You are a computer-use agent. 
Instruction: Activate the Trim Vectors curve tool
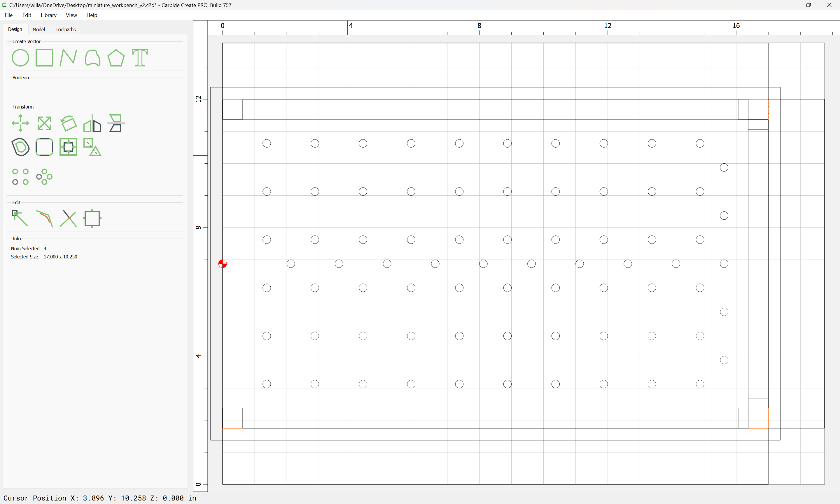tap(44, 218)
